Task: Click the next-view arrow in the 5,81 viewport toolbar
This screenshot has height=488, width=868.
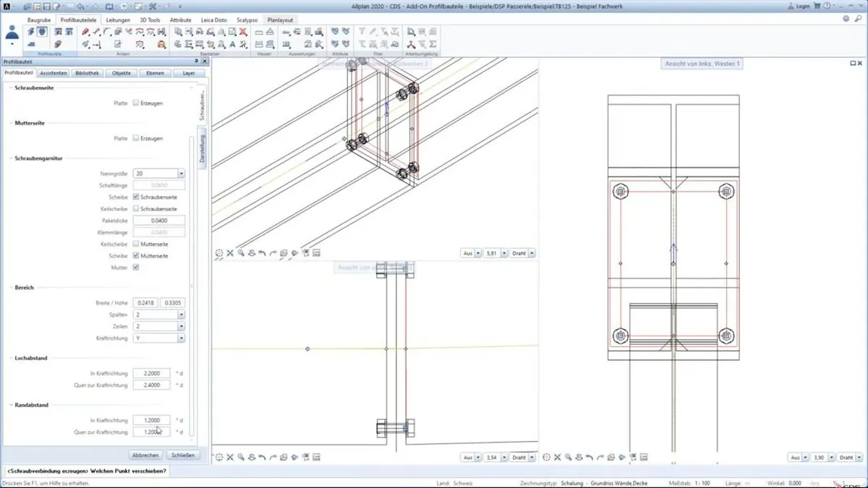Action: (273, 253)
